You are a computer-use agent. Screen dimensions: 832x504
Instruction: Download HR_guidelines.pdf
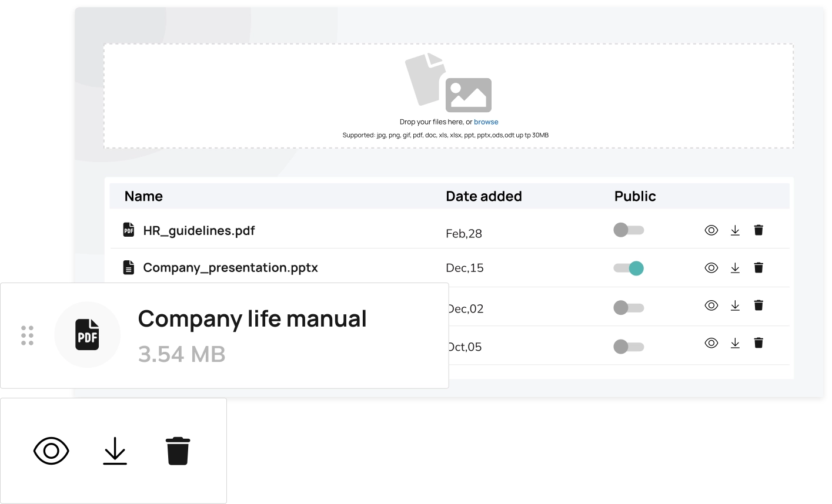point(735,230)
